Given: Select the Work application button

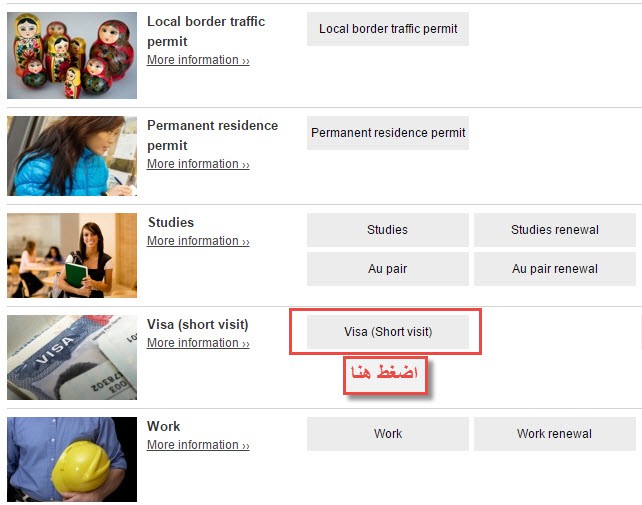Looking at the screenshot, I should 388,434.
